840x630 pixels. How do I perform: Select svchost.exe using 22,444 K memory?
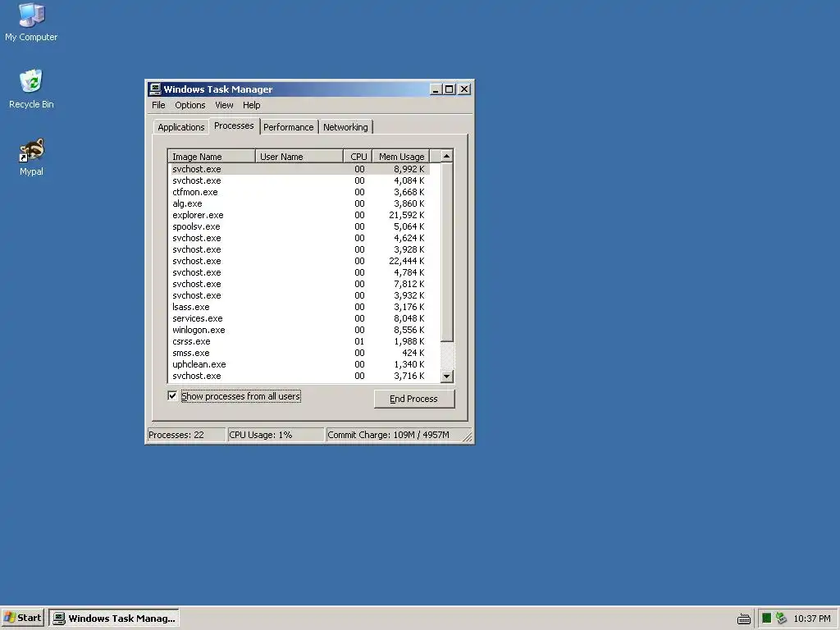(299, 261)
